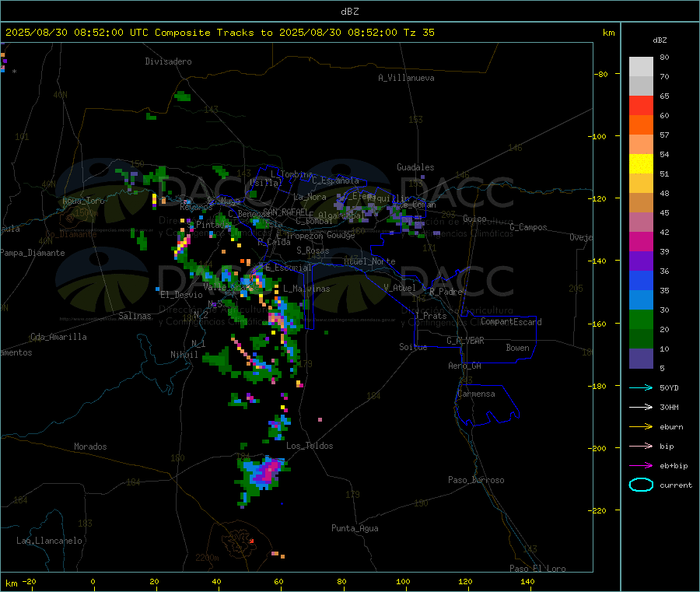Viewport: 700px width, 592px height.
Task: Click the 30HM white arrow legend icon
Action: [x=641, y=407]
